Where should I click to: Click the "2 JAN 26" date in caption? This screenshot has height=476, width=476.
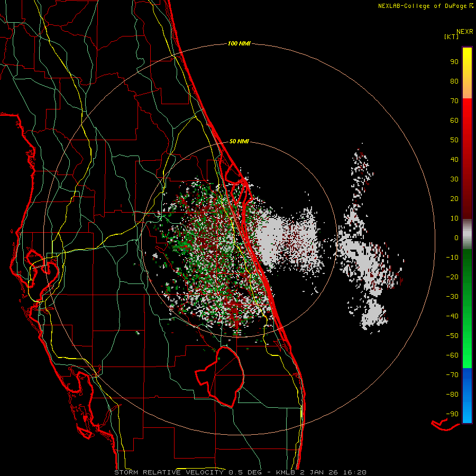click(x=319, y=472)
